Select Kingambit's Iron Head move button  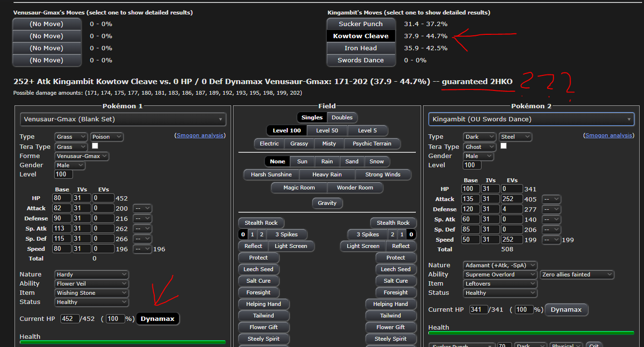(x=361, y=48)
